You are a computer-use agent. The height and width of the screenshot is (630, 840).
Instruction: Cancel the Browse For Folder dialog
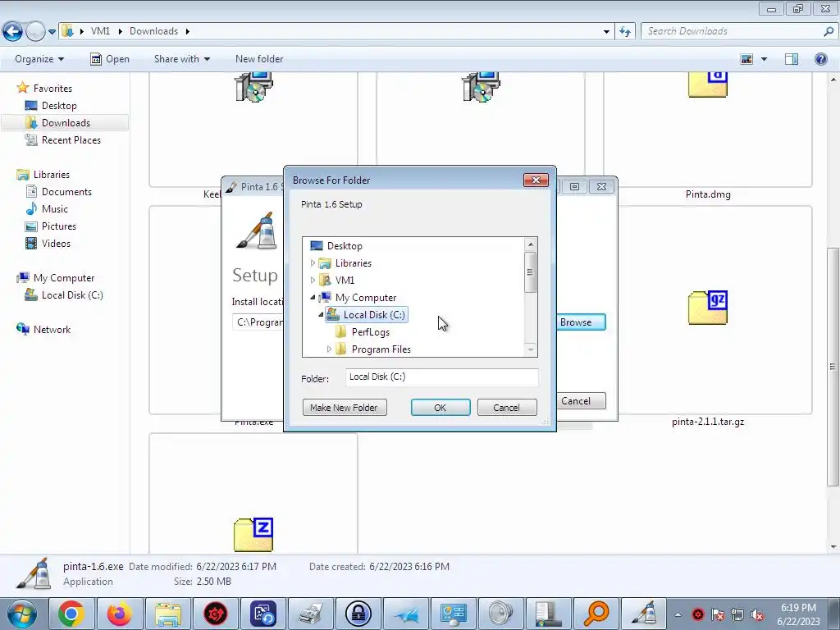click(x=506, y=407)
